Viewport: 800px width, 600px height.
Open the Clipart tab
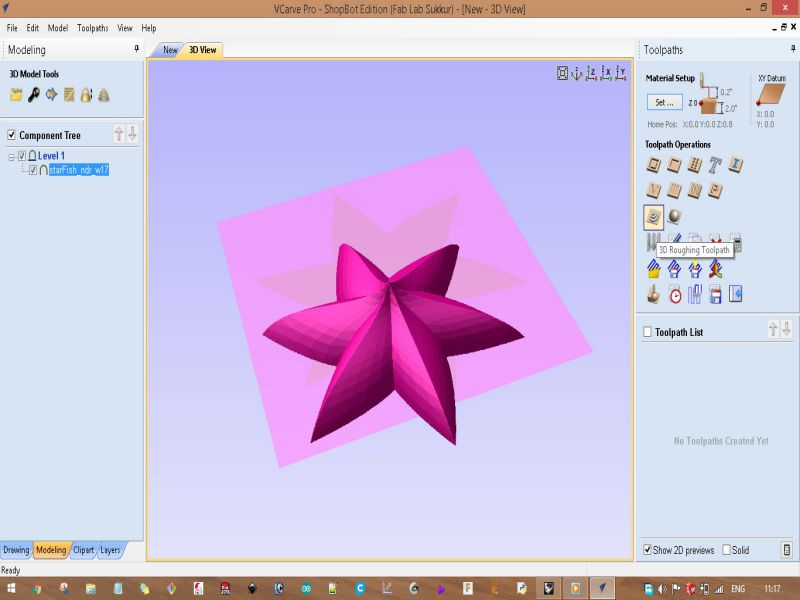point(83,550)
